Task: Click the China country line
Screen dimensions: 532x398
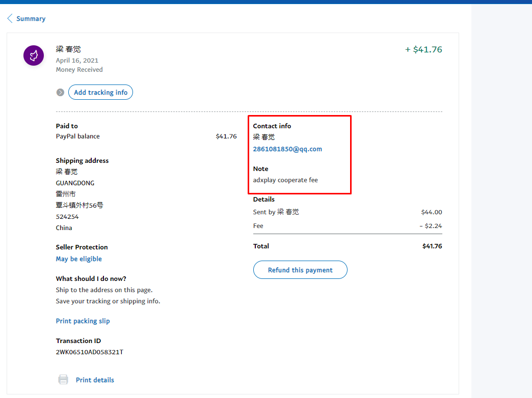Action: click(x=64, y=228)
